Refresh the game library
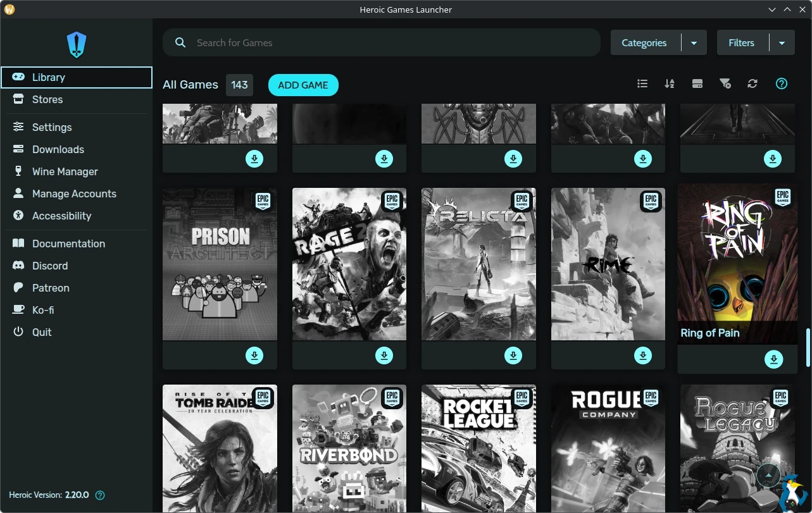This screenshot has height=513, width=812. (752, 84)
